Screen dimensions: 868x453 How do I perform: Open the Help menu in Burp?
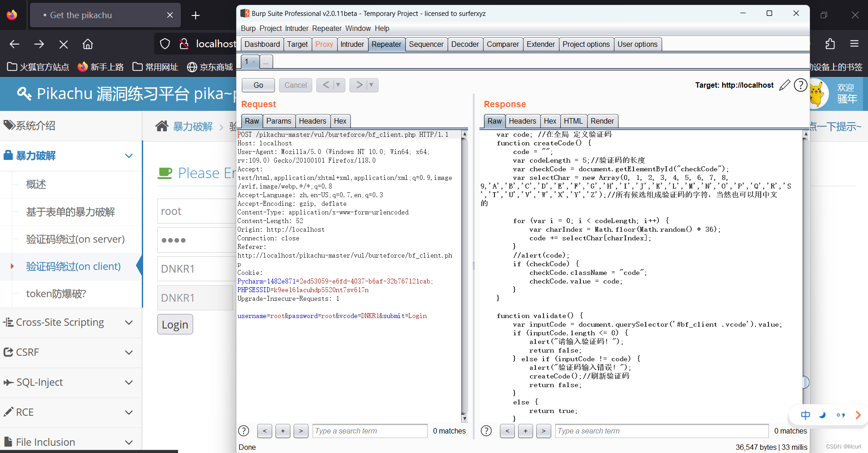click(382, 28)
